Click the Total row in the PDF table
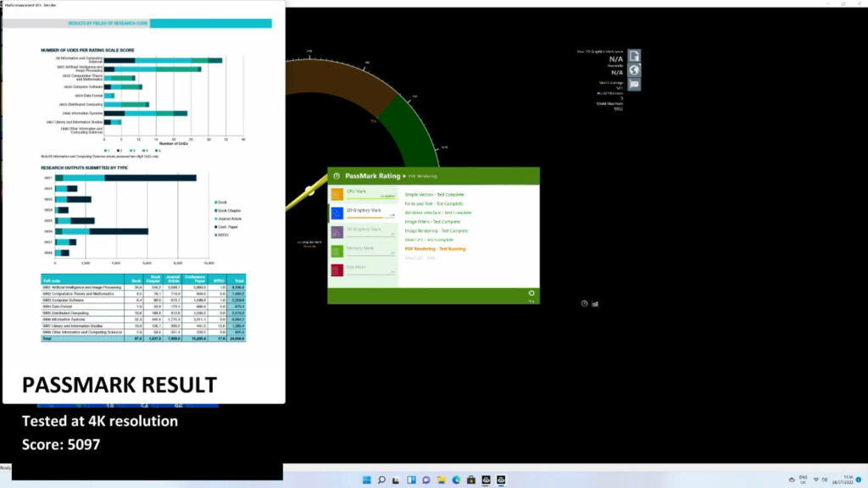The height and width of the screenshot is (488, 868). [x=143, y=339]
